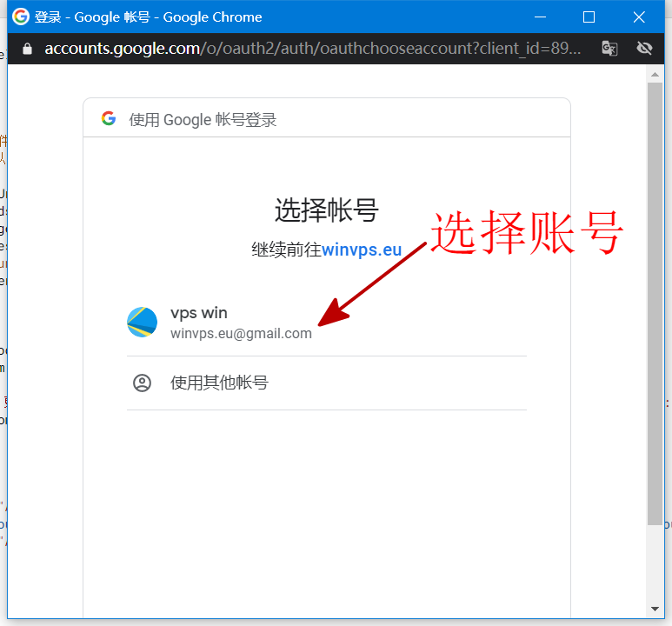Open the Google Translate icon
The image size is (672, 626).
609,48
